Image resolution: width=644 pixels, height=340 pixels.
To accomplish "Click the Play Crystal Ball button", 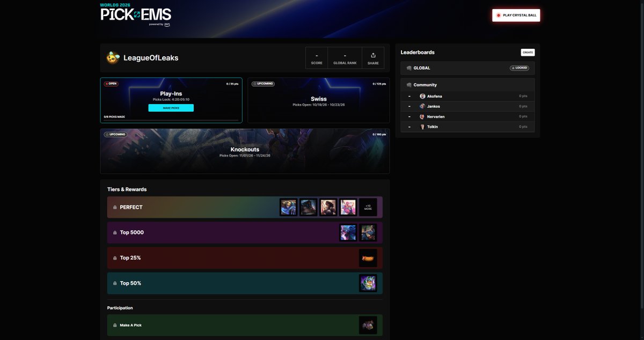I will [x=516, y=15].
